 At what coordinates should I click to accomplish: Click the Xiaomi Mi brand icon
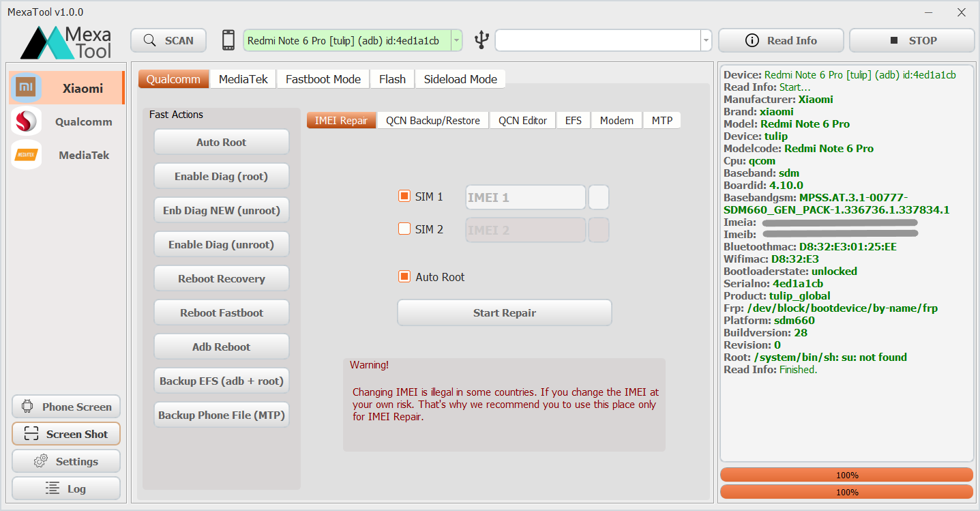27,88
